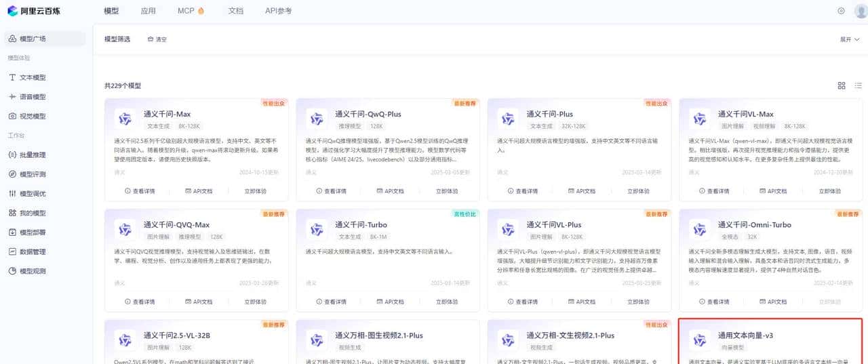Click 立即体验 for 通义千问-Turbo
Viewport: 868px width, 364px height.
(x=447, y=302)
